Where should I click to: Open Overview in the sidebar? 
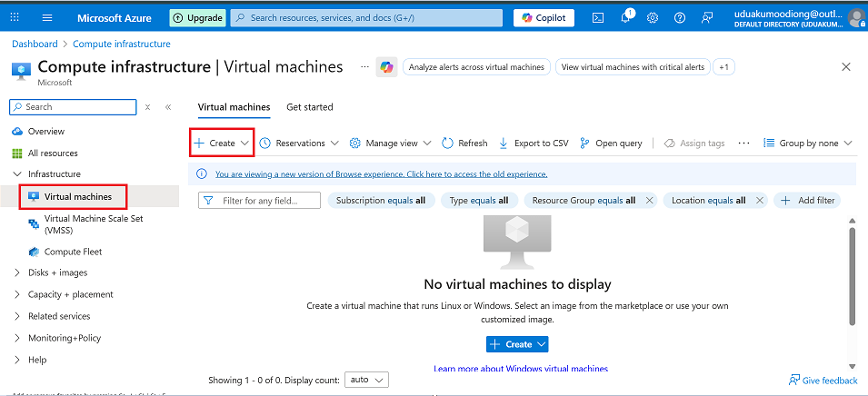pyautogui.click(x=46, y=132)
